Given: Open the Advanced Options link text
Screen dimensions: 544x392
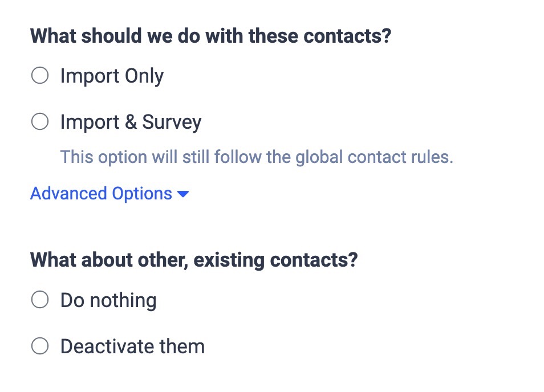Looking at the screenshot, I should coord(101,194).
